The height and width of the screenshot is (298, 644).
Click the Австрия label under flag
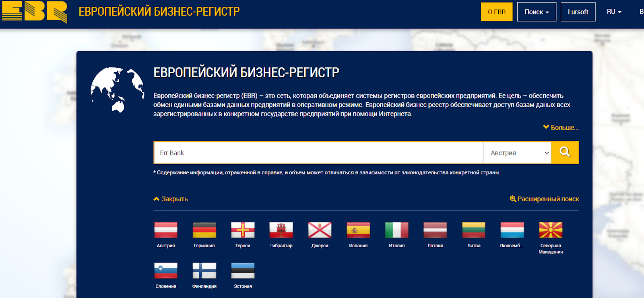click(166, 246)
